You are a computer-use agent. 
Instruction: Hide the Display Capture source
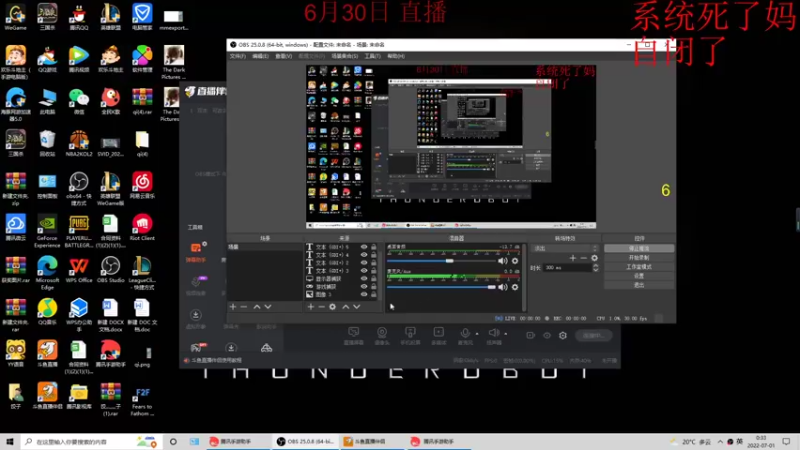[x=364, y=279]
